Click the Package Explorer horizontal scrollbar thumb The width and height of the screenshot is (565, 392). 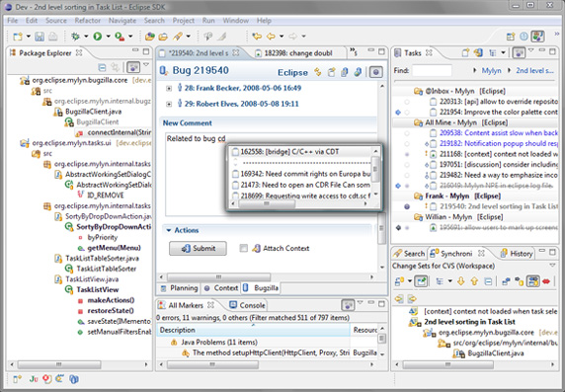click(58, 364)
